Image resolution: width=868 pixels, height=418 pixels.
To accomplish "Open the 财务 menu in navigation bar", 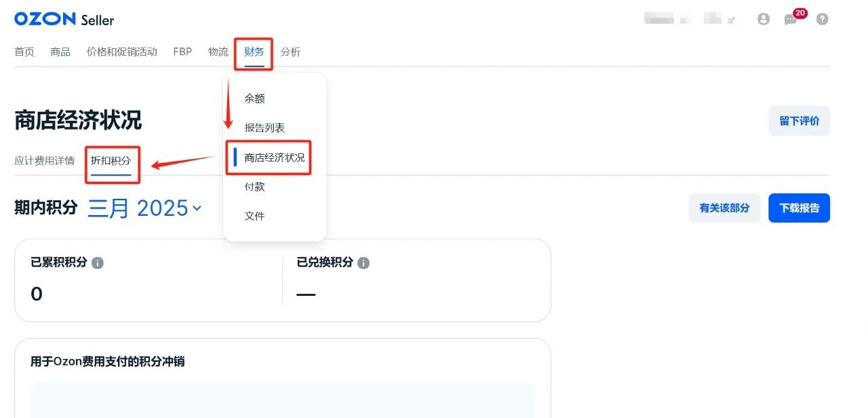I will [x=254, y=52].
